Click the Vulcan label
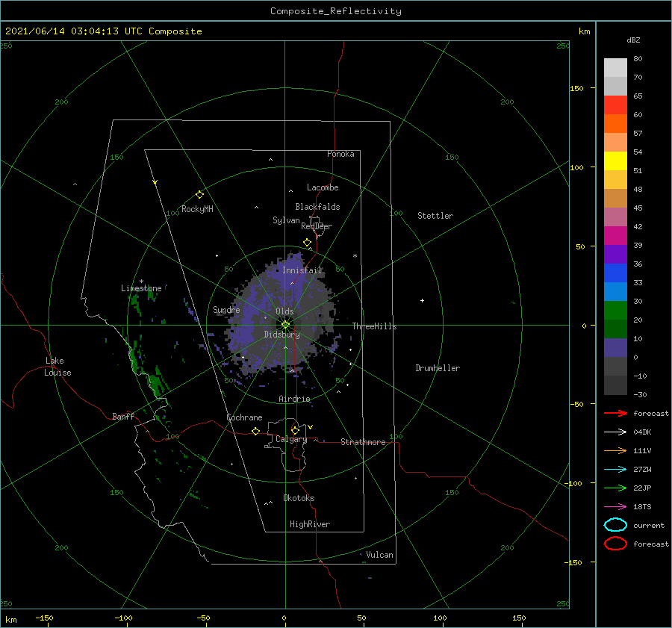 pos(379,555)
